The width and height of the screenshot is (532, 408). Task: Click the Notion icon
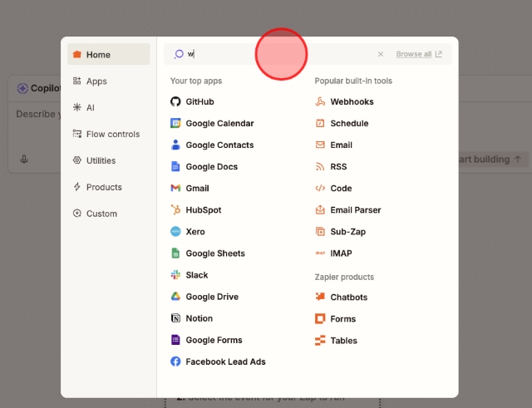click(175, 318)
